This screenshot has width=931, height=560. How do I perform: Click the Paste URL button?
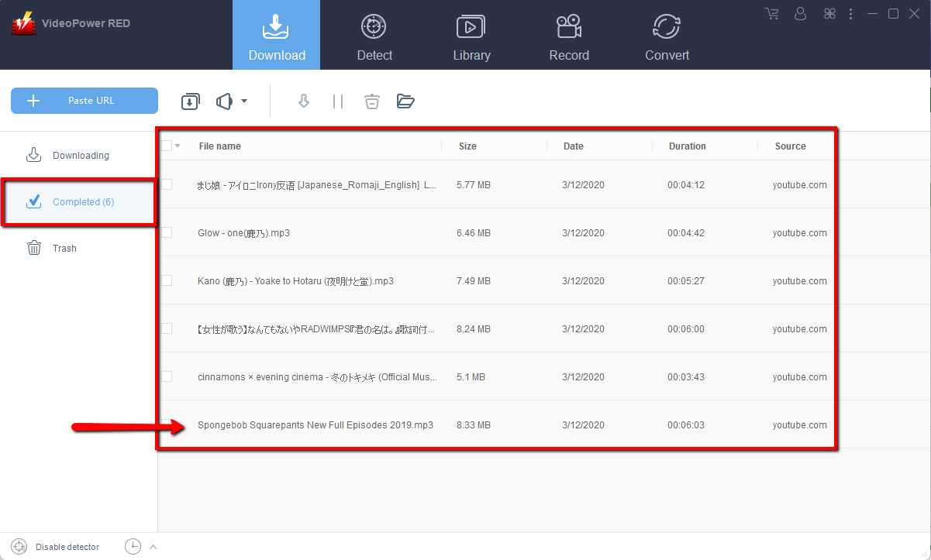pos(84,101)
